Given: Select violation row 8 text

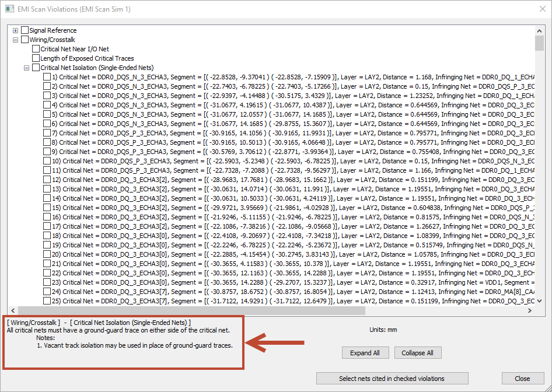Looking at the screenshot, I should click(293, 142).
